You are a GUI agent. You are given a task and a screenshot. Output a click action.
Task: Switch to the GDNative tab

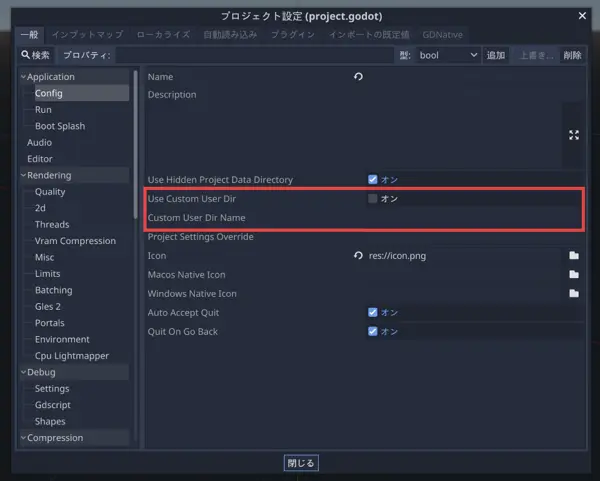pos(442,35)
